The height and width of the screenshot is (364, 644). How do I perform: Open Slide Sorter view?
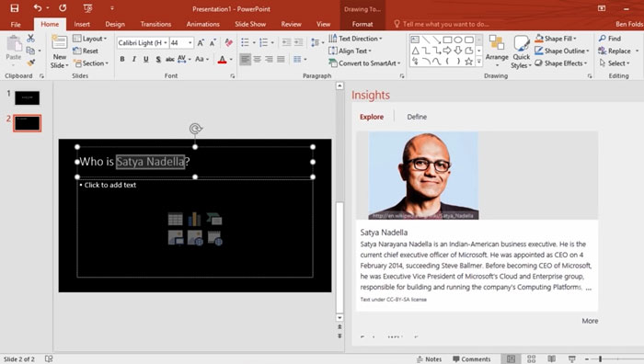tap(531, 359)
